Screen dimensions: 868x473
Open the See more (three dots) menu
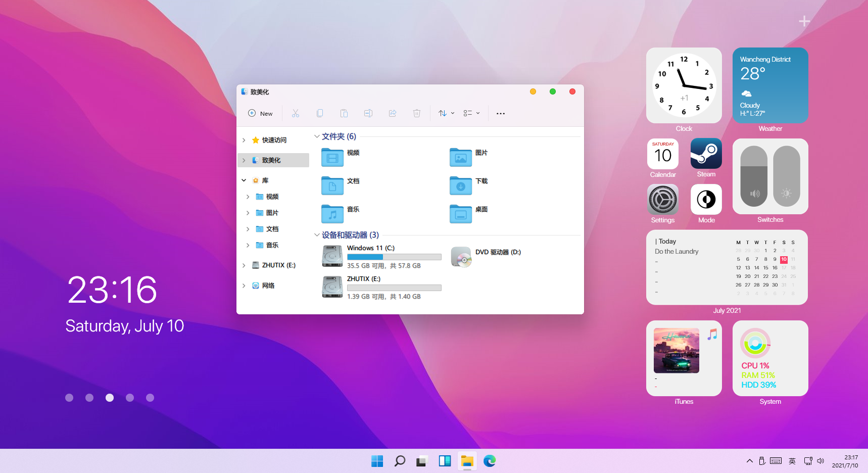[x=501, y=113]
